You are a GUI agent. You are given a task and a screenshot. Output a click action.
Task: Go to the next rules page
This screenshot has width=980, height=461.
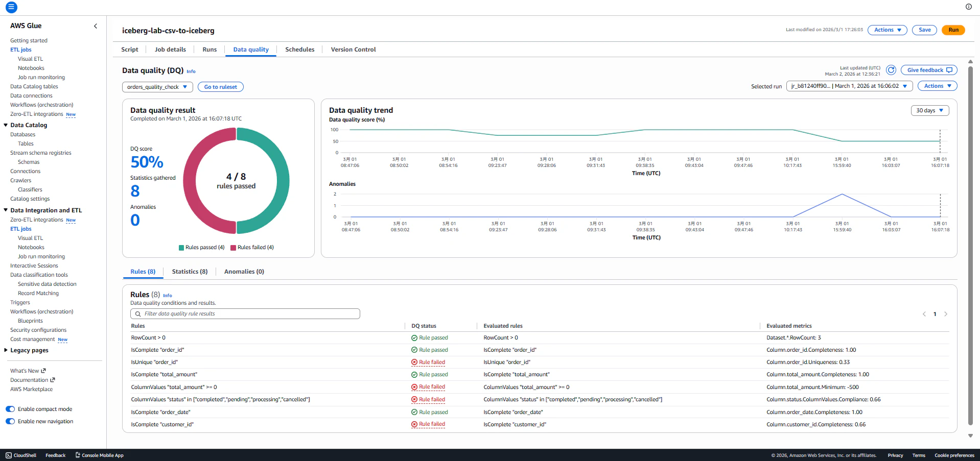(946, 314)
